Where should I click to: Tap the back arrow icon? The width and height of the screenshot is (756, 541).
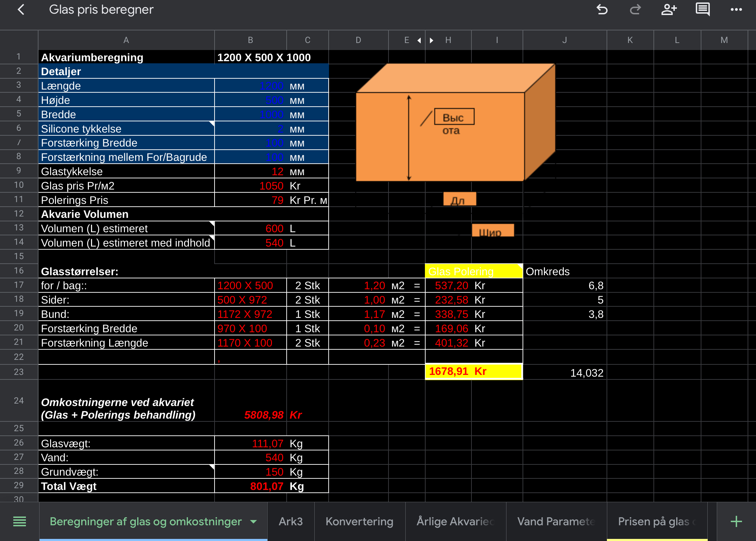tap(21, 9)
